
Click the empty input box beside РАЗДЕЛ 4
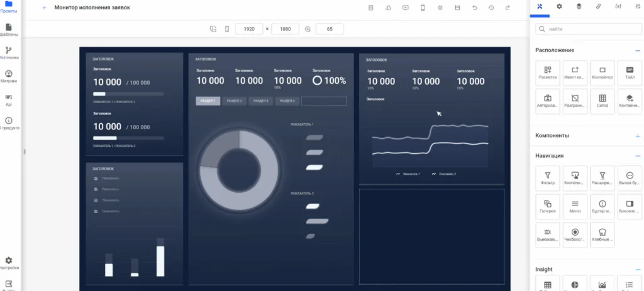(324, 101)
